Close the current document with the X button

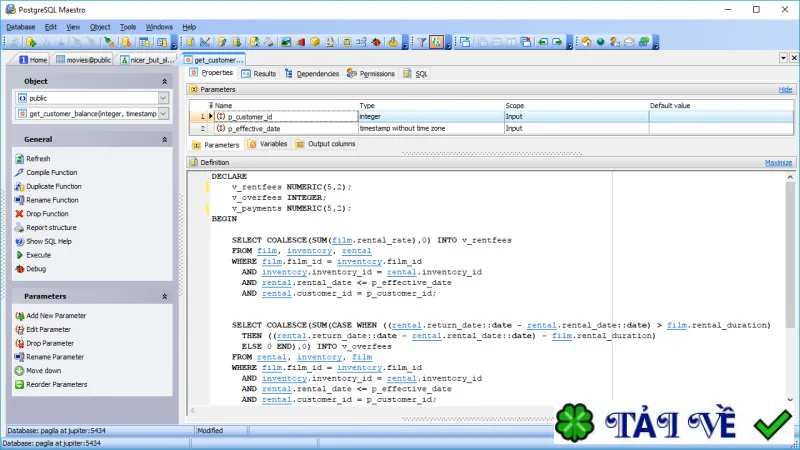coord(794,58)
